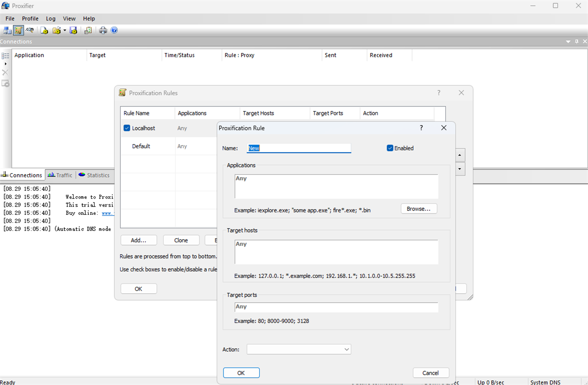Pin the Connections panel with pushpin icon
The height and width of the screenshot is (385, 588).
click(x=576, y=42)
